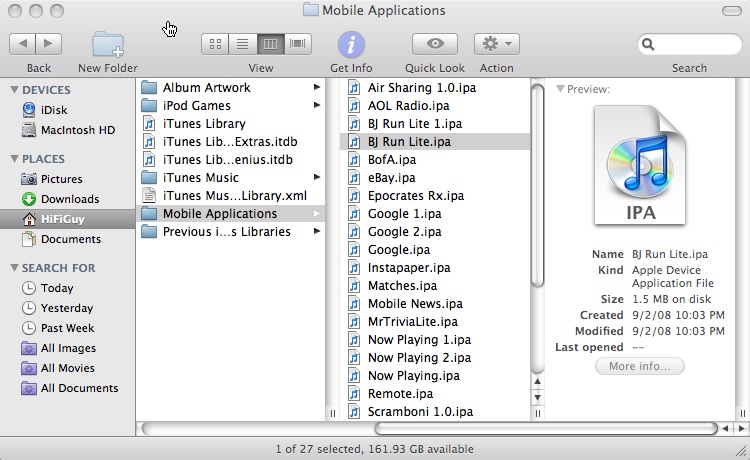Select Google 1.ipa file

[435, 214]
